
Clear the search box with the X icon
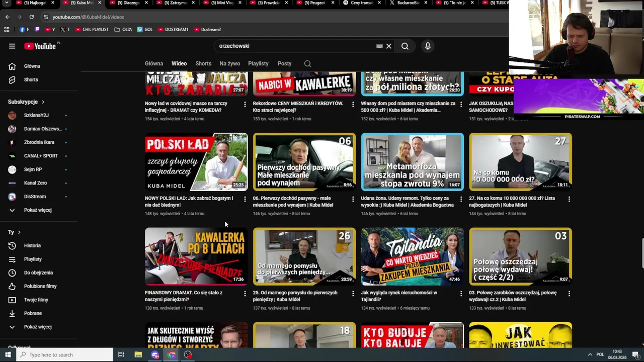[388, 46]
